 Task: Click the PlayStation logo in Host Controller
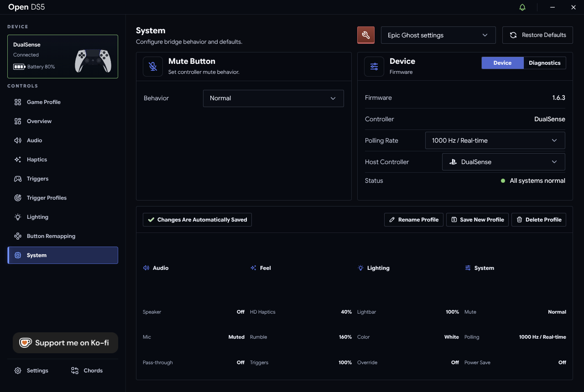[x=453, y=162]
